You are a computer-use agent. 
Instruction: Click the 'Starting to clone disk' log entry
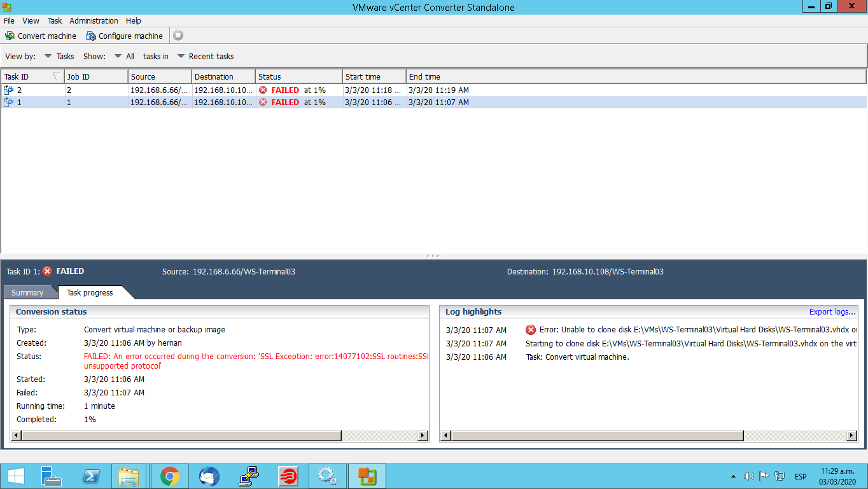692,343
